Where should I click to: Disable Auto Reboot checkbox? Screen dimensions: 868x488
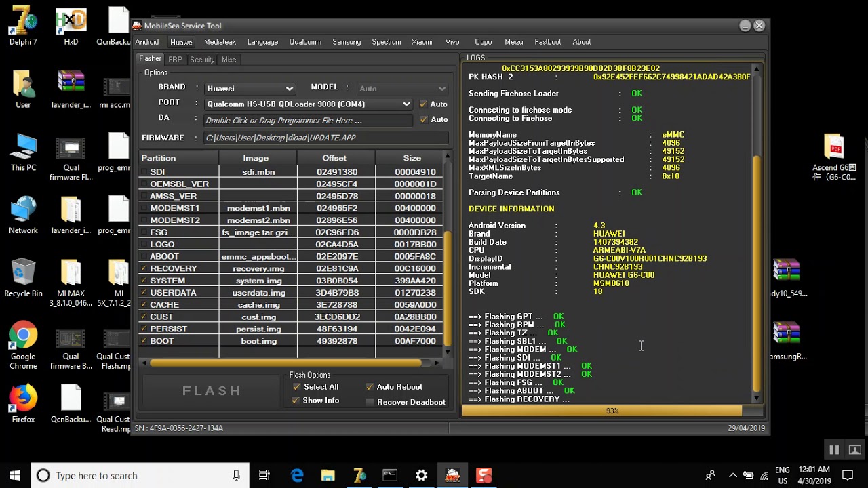370,387
